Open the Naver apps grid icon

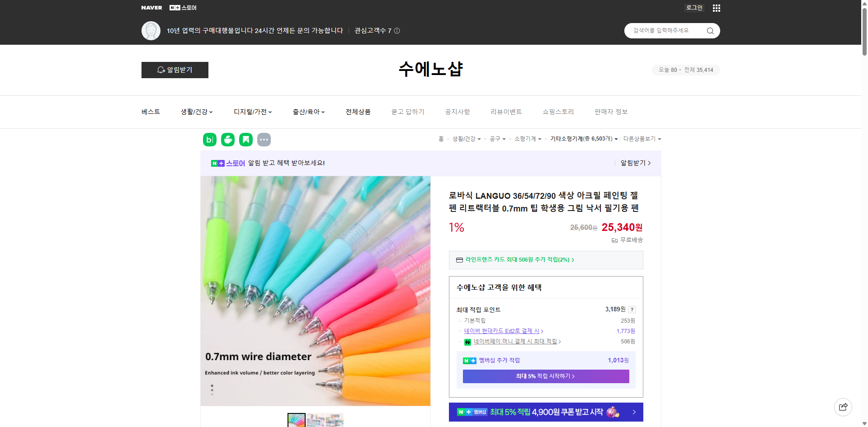click(x=716, y=8)
